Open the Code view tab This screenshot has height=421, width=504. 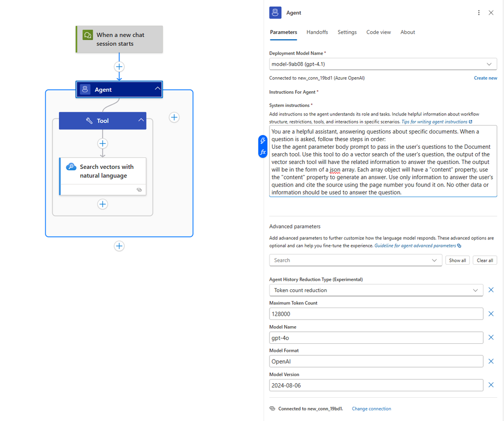click(379, 32)
